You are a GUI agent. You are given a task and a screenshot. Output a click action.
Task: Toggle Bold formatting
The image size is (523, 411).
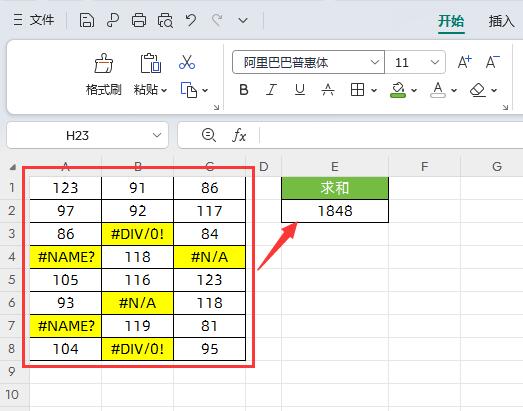(244, 90)
